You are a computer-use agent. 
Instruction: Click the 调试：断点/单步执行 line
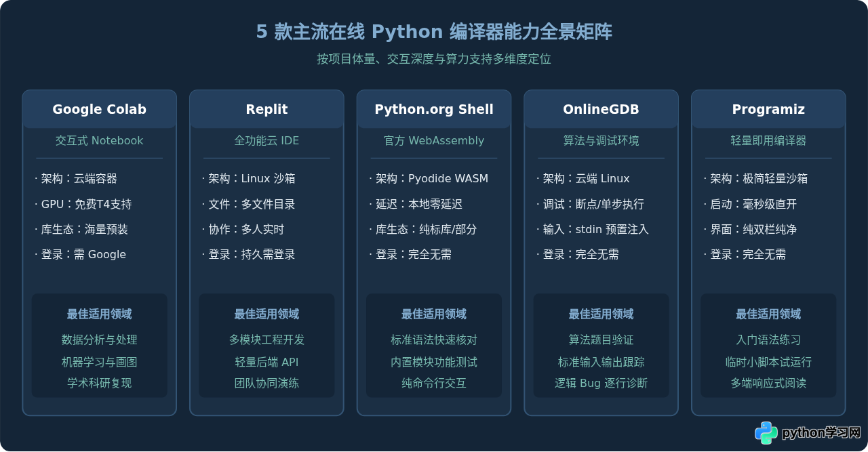click(591, 204)
